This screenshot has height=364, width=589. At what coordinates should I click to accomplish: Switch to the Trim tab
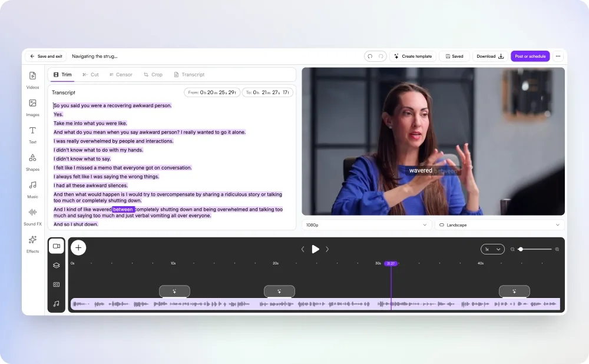(x=62, y=75)
